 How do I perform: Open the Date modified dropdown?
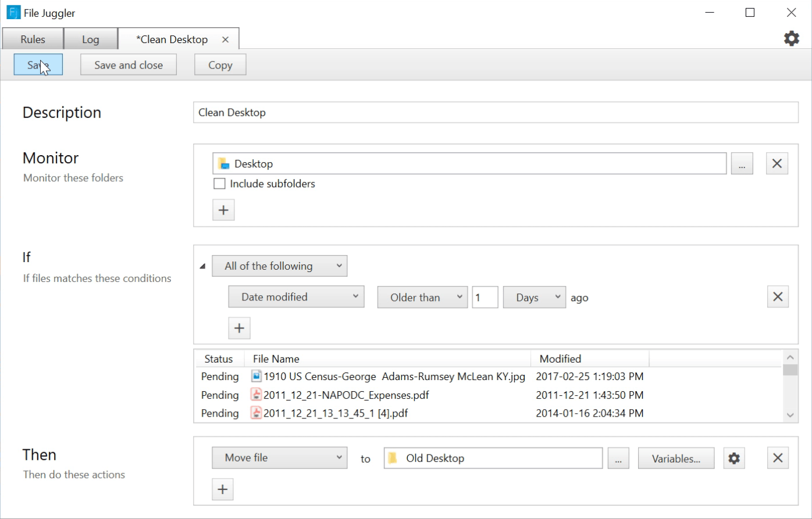[296, 296]
